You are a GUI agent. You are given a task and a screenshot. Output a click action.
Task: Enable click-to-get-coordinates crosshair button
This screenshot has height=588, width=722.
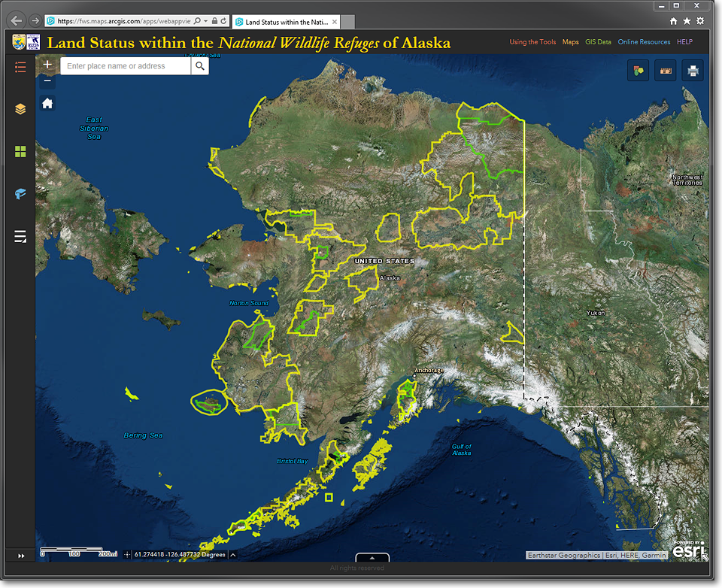click(x=126, y=555)
